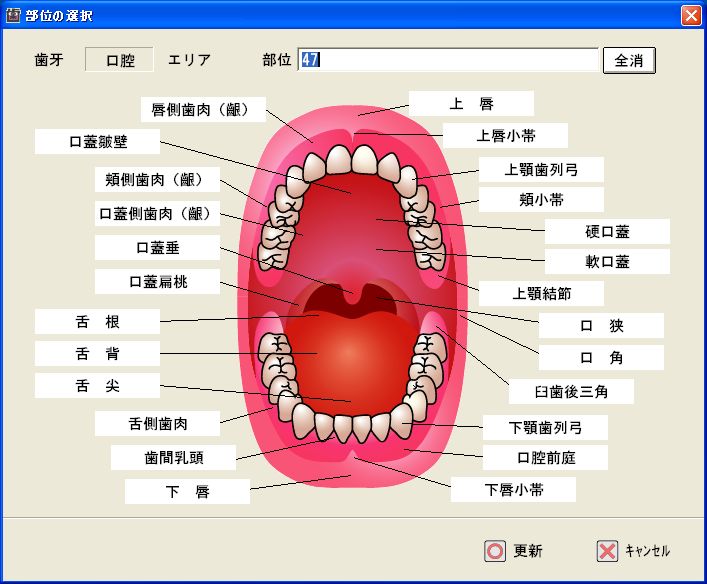The height and width of the screenshot is (584, 707).
Task: Choose the 口蓋扁桃 label
Action: (157, 281)
